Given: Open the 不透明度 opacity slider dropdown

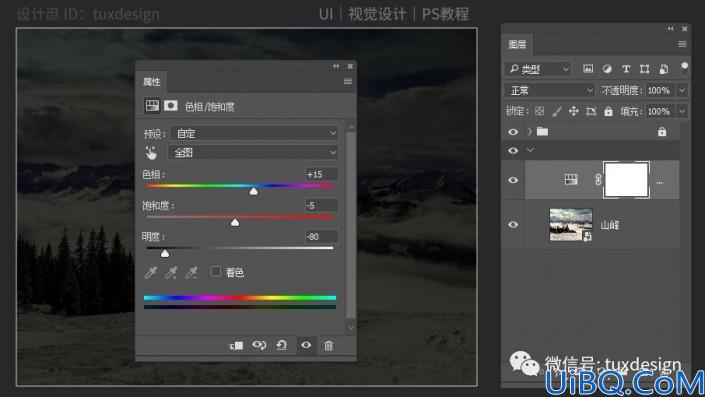Looking at the screenshot, I should click(x=682, y=90).
